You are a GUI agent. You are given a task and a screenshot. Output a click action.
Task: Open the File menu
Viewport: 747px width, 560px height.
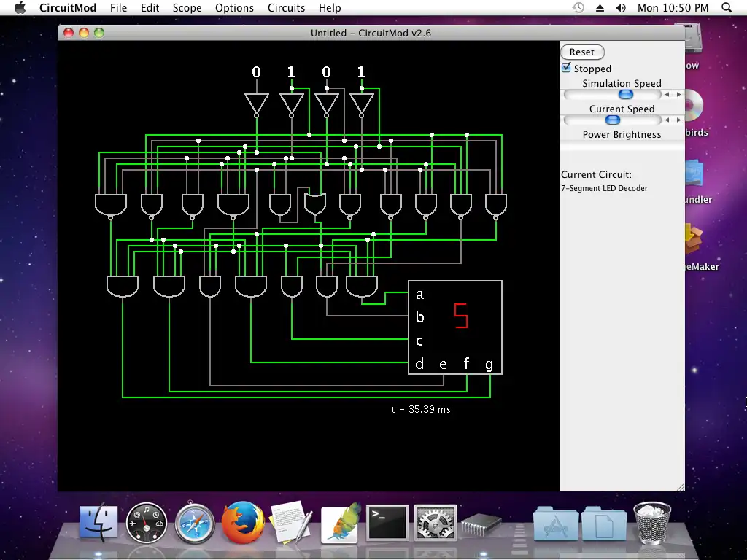click(x=118, y=8)
